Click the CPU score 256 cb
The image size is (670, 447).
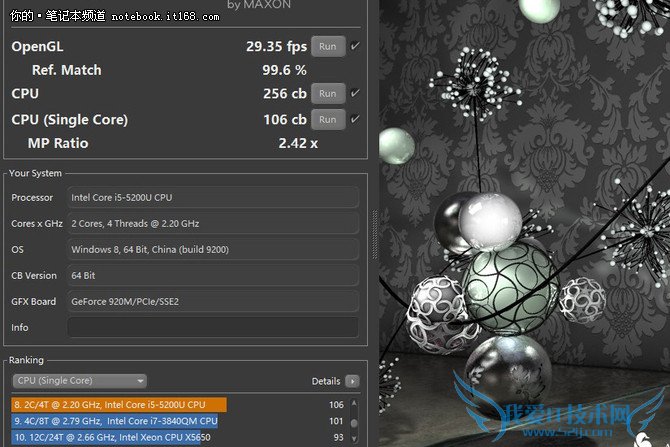(x=285, y=94)
